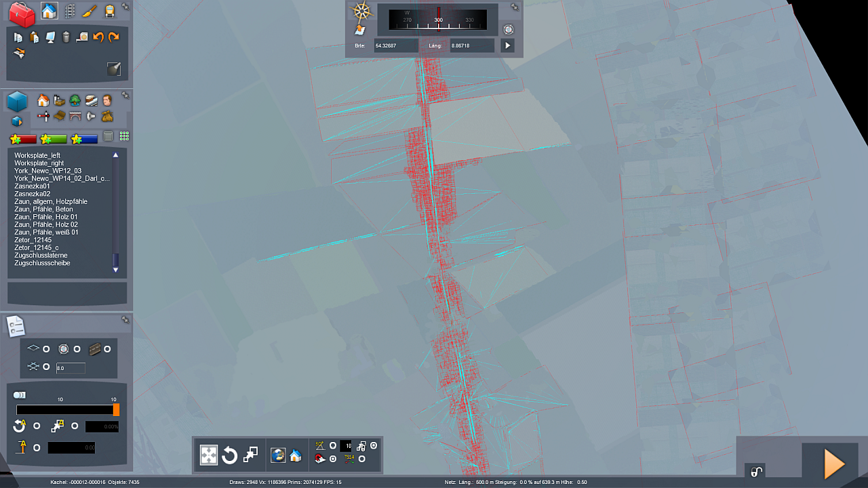Viewport: 868px width, 488px height.
Task: Click the 0.00% scale input field
Action: [x=102, y=427]
